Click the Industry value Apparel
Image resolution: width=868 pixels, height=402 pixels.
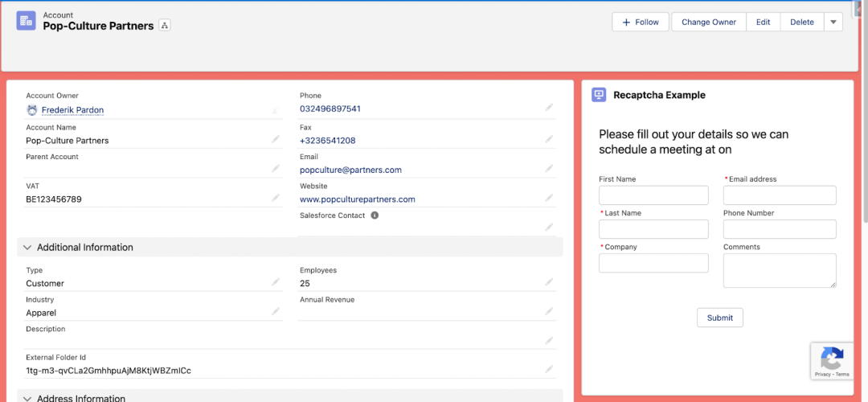coord(41,313)
